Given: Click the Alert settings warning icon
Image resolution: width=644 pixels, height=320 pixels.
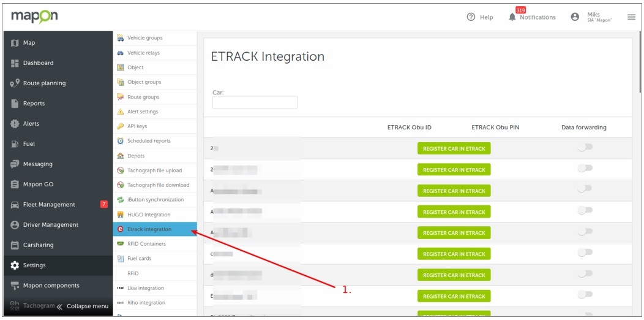Looking at the screenshot, I should click(121, 112).
